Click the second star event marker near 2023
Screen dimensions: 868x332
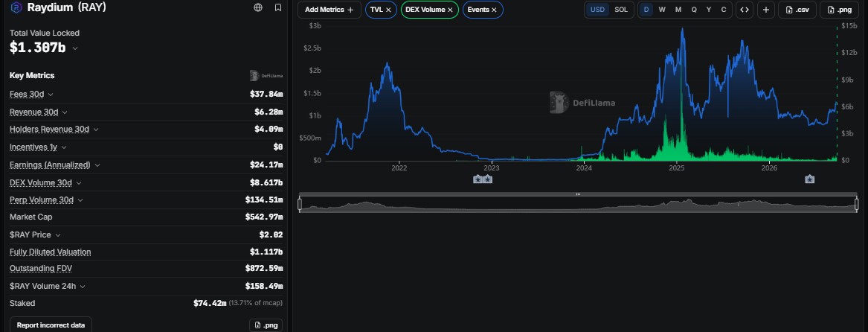488,179
